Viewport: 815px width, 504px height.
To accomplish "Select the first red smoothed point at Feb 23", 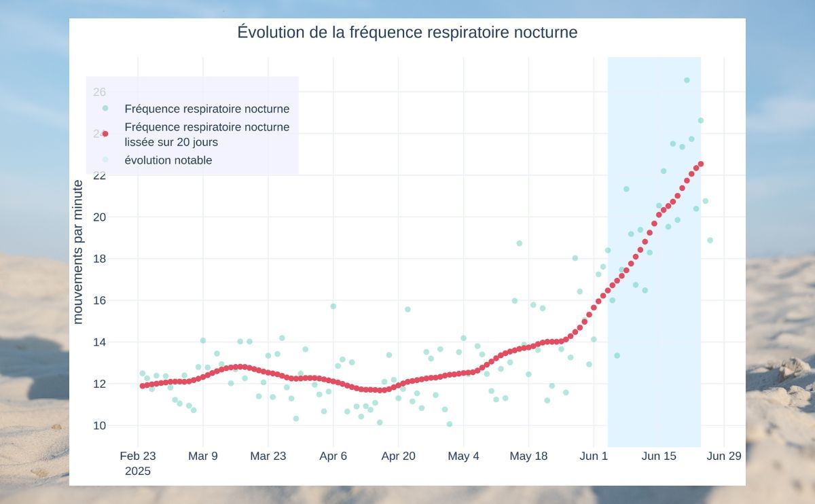I will (143, 386).
